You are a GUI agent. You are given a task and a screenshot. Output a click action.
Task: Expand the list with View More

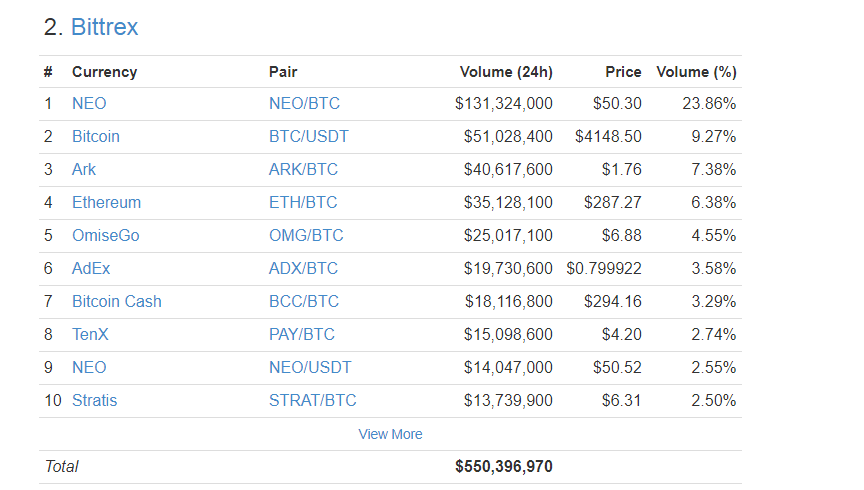390,434
